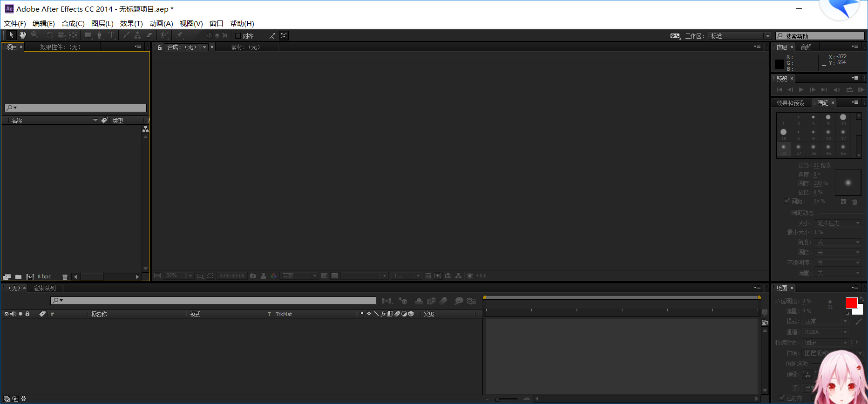Click the composition mini-flowchart icon in timeline

pos(387,301)
